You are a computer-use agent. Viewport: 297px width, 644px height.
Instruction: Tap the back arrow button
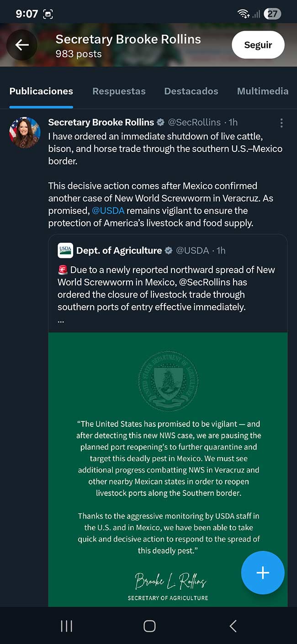point(22,45)
